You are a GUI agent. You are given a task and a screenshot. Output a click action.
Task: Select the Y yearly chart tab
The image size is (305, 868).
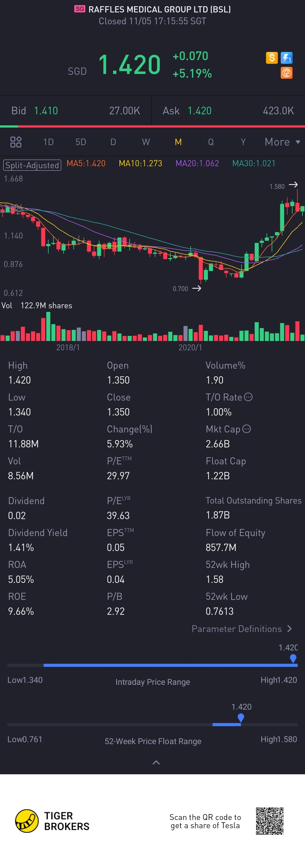point(243,142)
